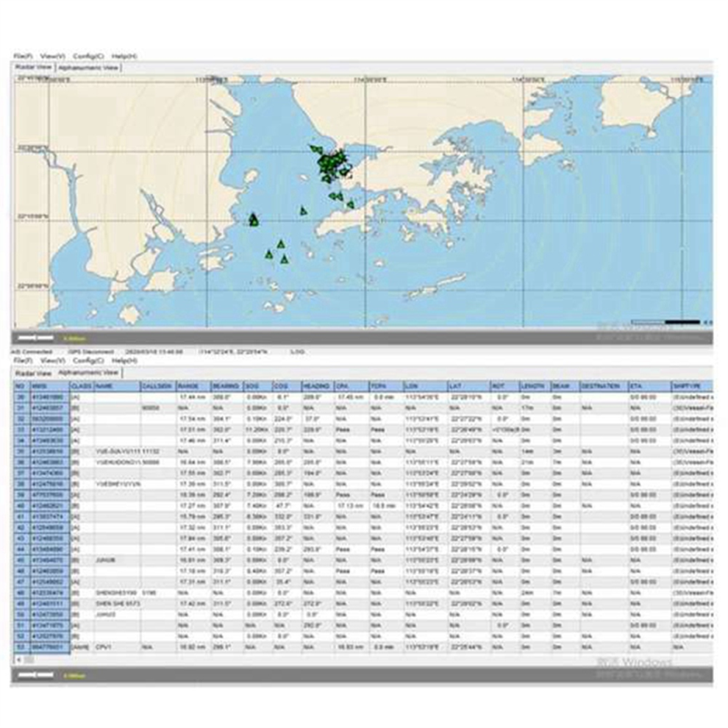
Task: Switch to Radar View tab in the lower window
Action: 33,374
